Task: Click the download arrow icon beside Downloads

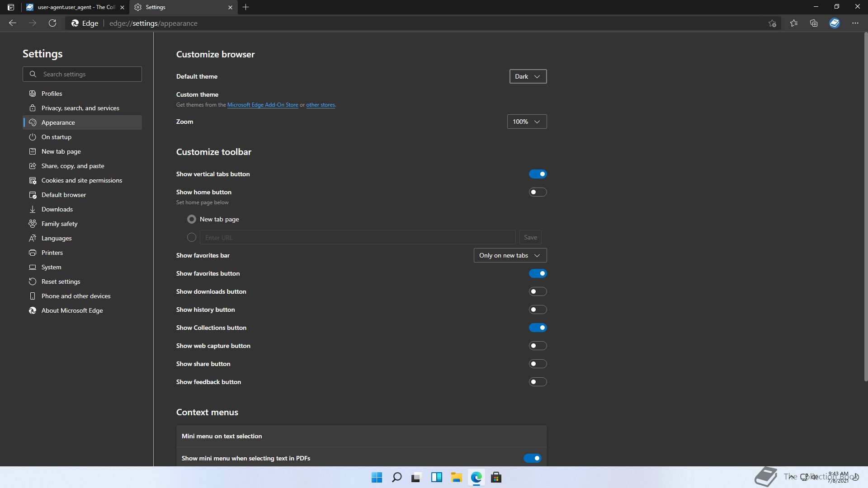Action: 33,209
